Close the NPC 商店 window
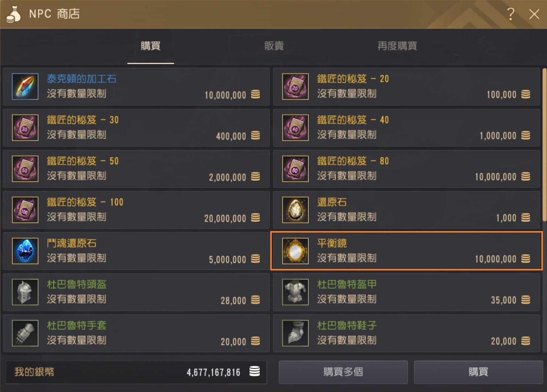The width and height of the screenshot is (547, 392). [x=534, y=14]
